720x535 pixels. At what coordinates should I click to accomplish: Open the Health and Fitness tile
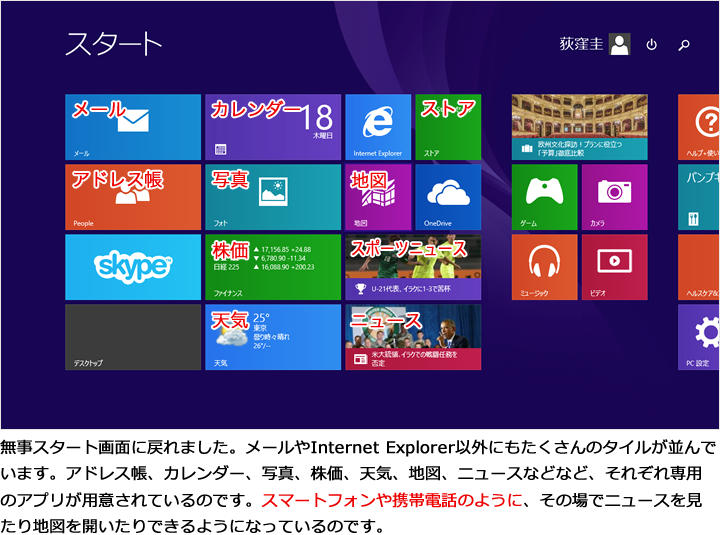click(x=699, y=267)
